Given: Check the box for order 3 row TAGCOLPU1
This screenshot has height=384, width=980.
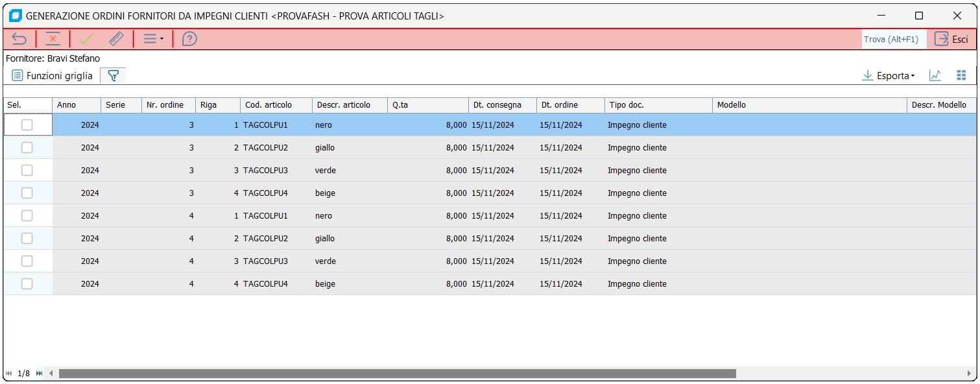Looking at the screenshot, I should coord(27,125).
